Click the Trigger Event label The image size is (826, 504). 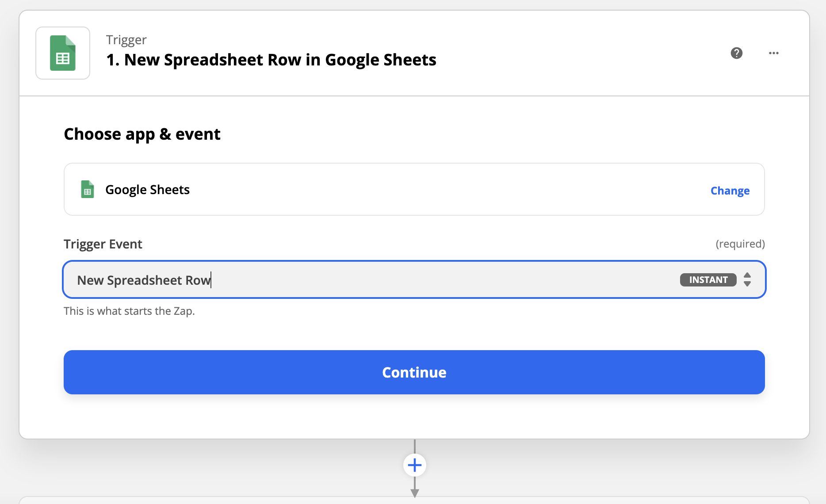click(x=103, y=244)
